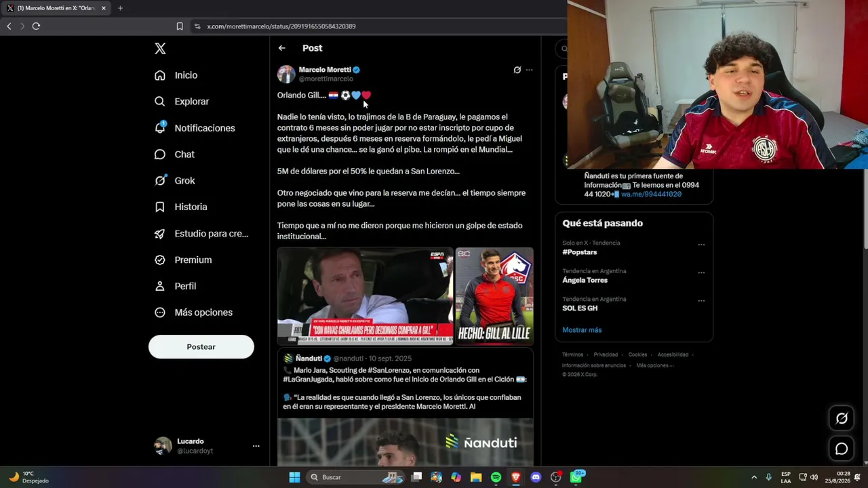Click the Postear button
The image size is (868, 488).
201,347
